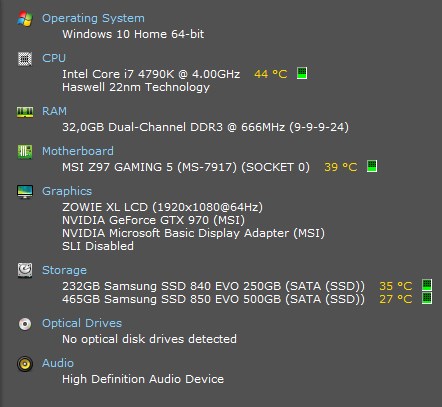Viewport: 442px width, 407px height.
Task: Click the CPU temperature indicator next to 44 °C
Action: click(x=302, y=73)
